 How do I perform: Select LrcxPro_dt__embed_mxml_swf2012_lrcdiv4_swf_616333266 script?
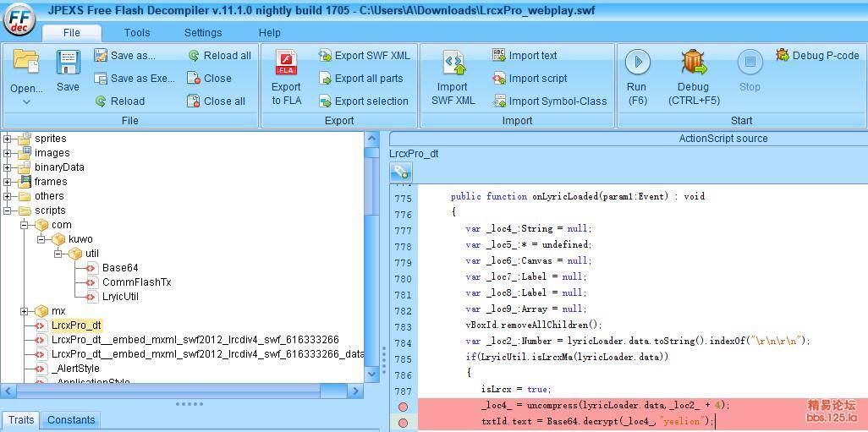(x=195, y=340)
